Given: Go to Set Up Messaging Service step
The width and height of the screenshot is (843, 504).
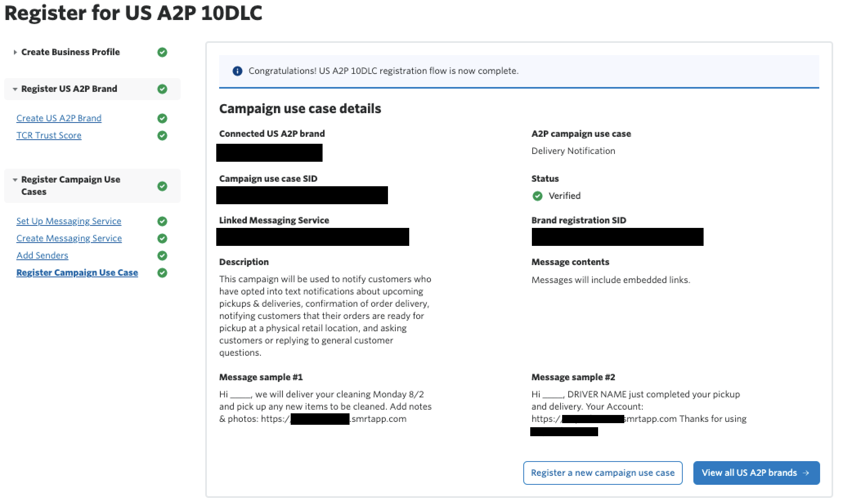Looking at the screenshot, I should pyautogui.click(x=69, y=221).
